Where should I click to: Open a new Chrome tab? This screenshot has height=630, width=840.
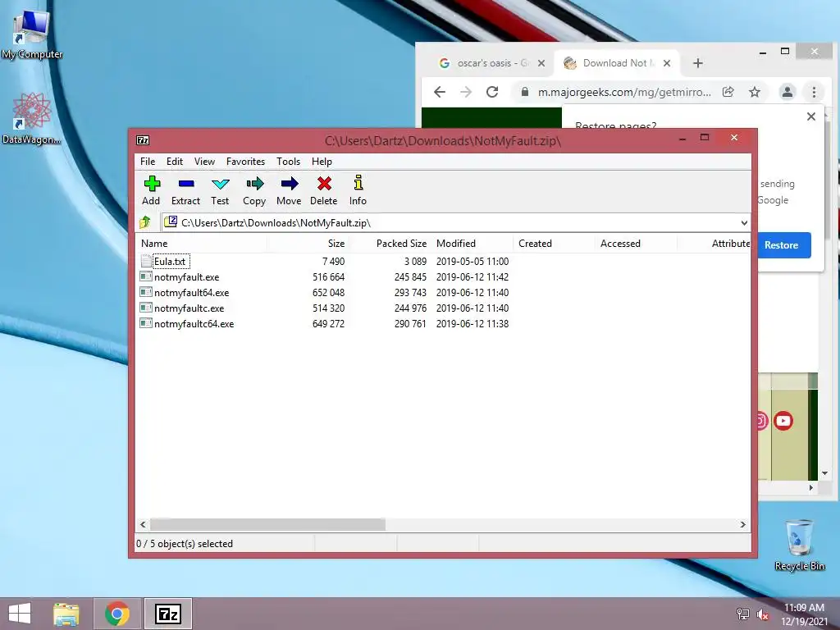pyautogui.click(x=697, y=63)
